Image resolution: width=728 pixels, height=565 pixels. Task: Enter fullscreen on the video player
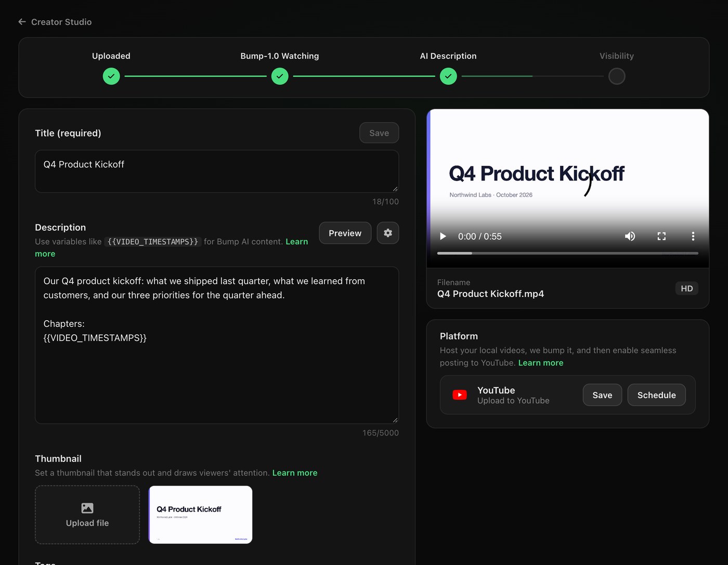coord(661,236)
